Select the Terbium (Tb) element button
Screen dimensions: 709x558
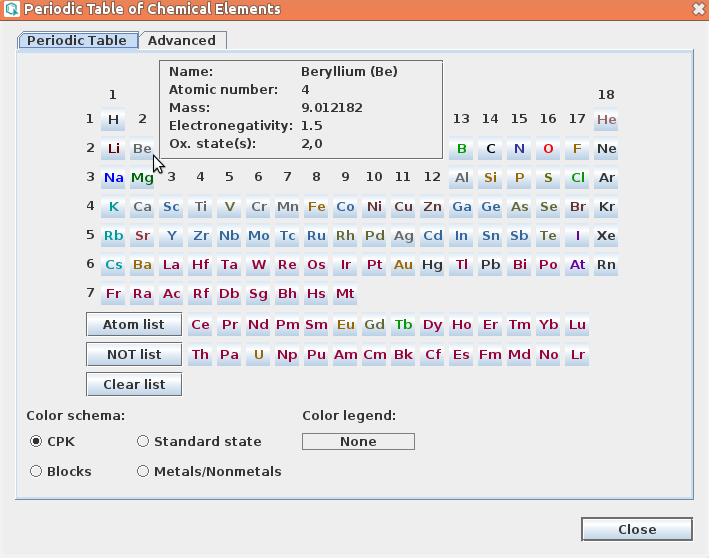point(403,326)
